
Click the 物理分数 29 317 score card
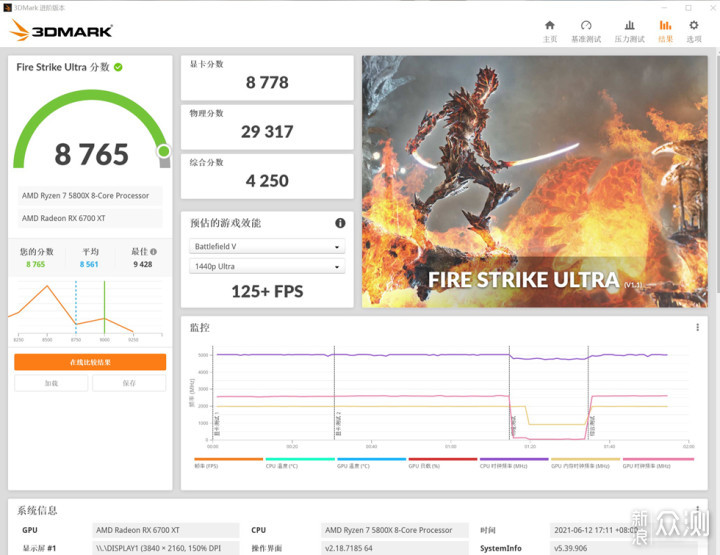pyautogui.click(x=267, y=127)
